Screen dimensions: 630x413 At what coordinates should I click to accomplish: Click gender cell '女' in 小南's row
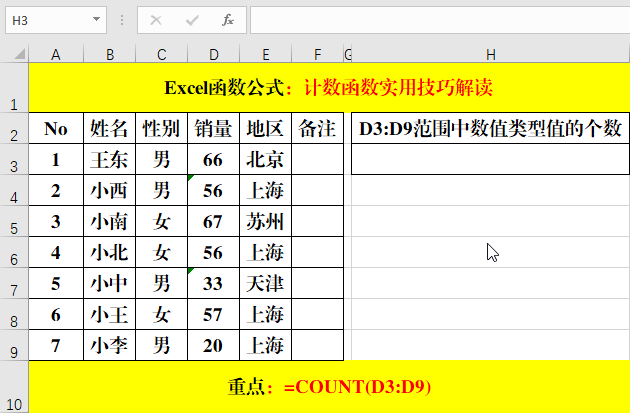pos(162,221)
